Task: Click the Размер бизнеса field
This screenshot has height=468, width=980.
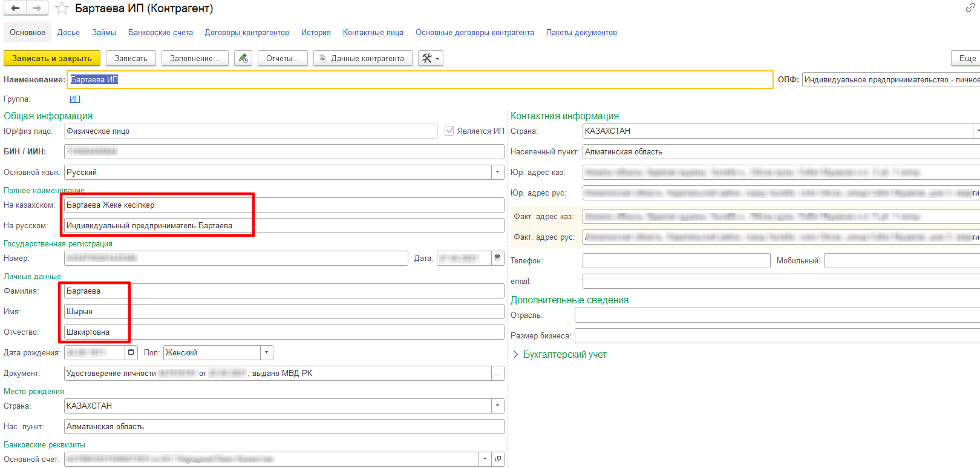Action: click(x=777, y=336)
